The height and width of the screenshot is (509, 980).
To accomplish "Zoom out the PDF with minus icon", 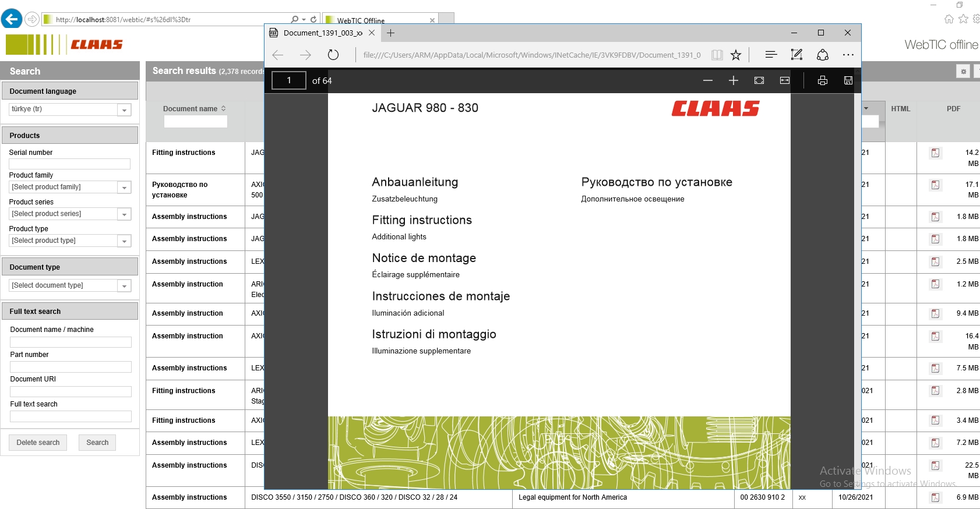I will [708, 80].
